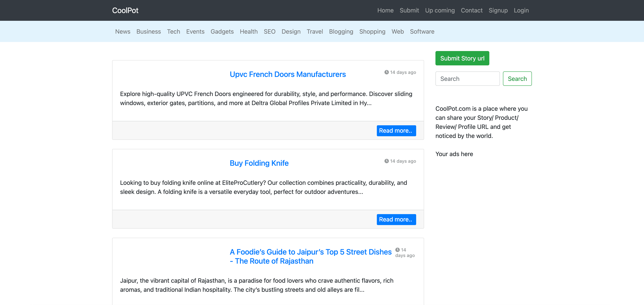Click the Submit Story url button

(x=462, y=58)
